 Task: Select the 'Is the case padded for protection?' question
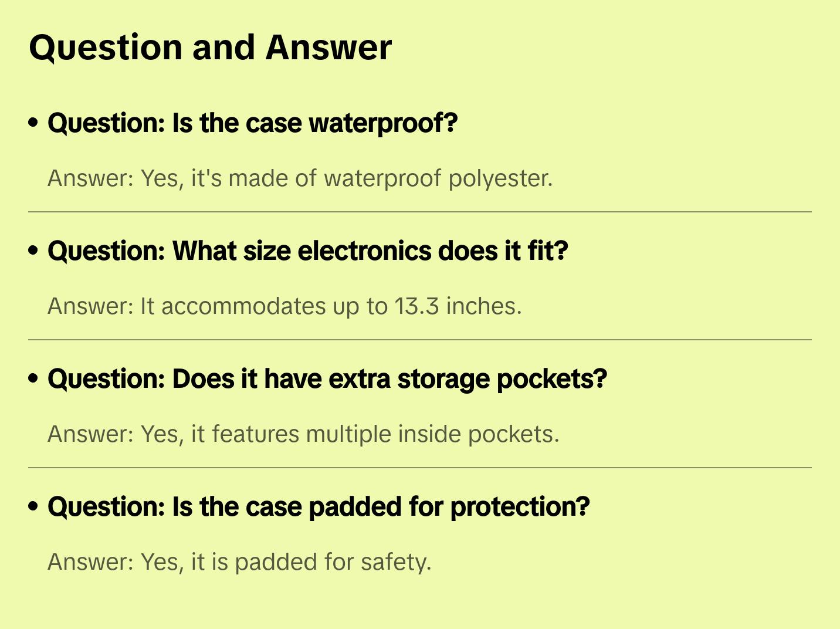pyautogui.click(x=319, y=507)
